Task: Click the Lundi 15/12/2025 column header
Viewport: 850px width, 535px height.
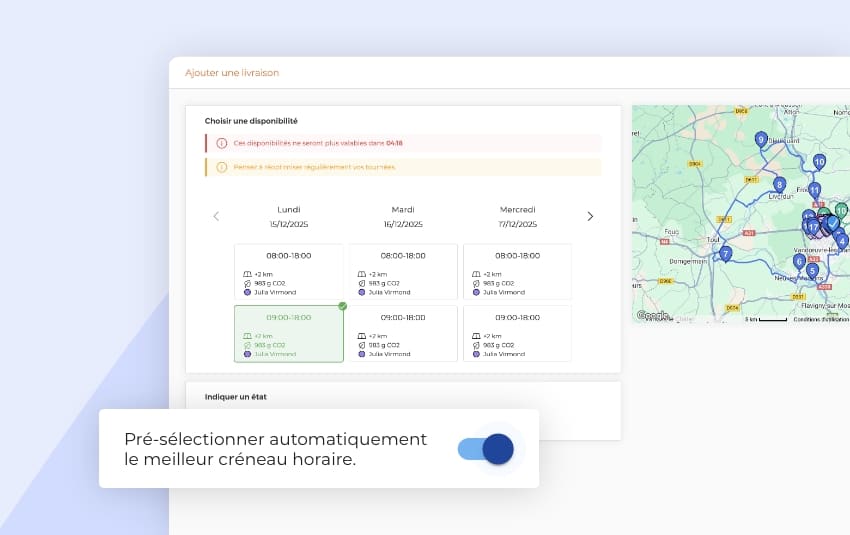Action: click(288, 216)
